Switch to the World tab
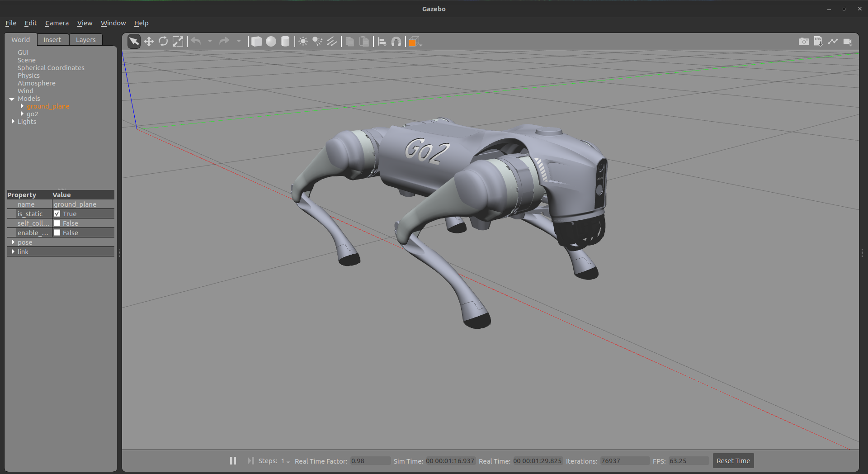 point(21,40)
